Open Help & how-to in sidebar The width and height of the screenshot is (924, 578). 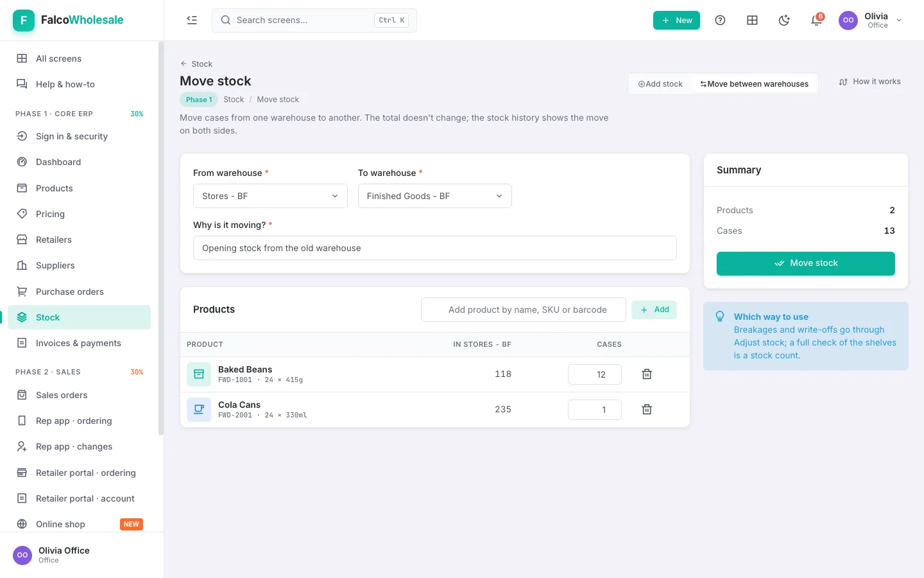[80, 84]
